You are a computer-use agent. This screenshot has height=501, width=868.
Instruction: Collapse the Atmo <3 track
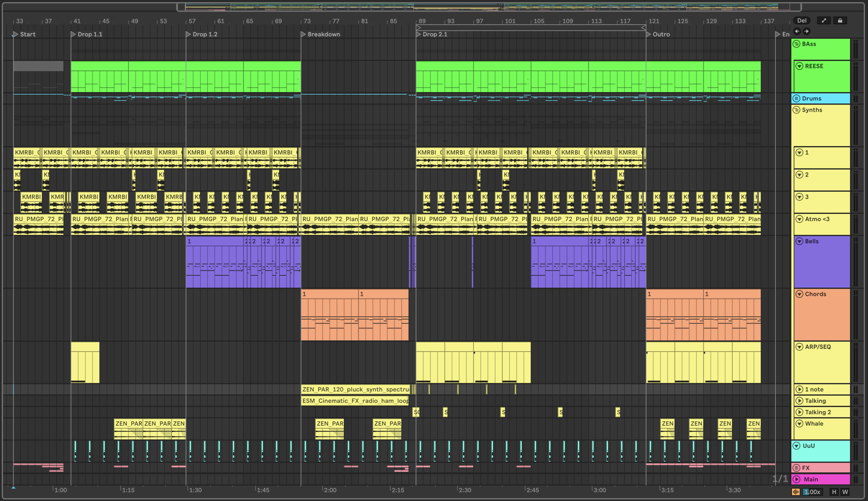tap(800, 219)
